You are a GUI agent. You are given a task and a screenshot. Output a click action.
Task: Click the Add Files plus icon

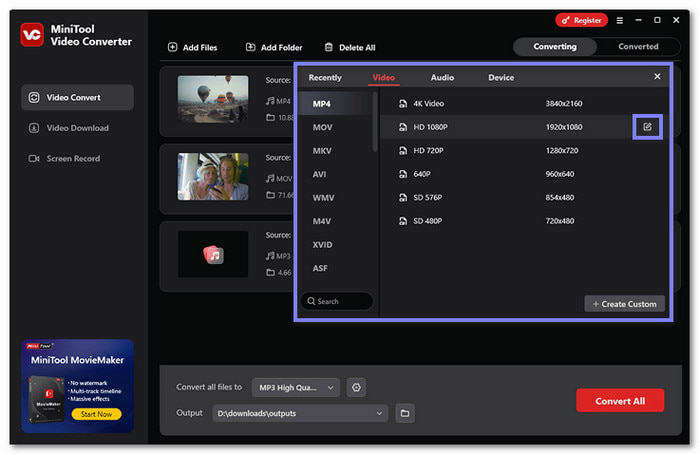tap(173, 47)
